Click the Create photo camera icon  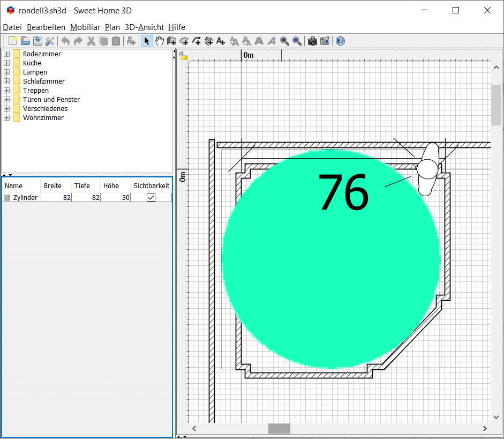(x=312, y=41)
